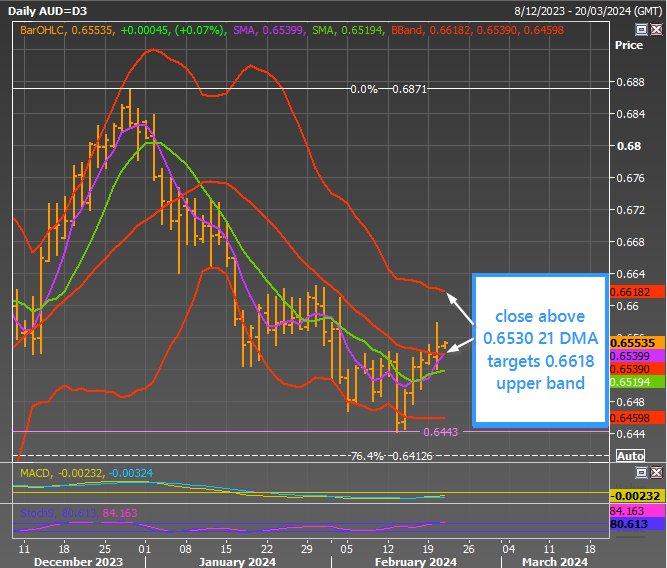Click the +0.00045 change value in legend
This screenshot has width=667, height=568.
145,30
